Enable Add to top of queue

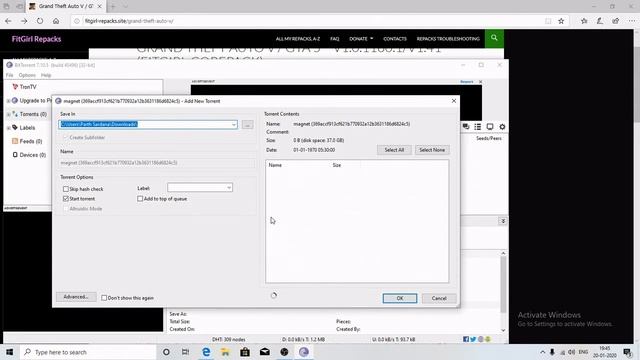pyautogui.click(x=140, y=199)
